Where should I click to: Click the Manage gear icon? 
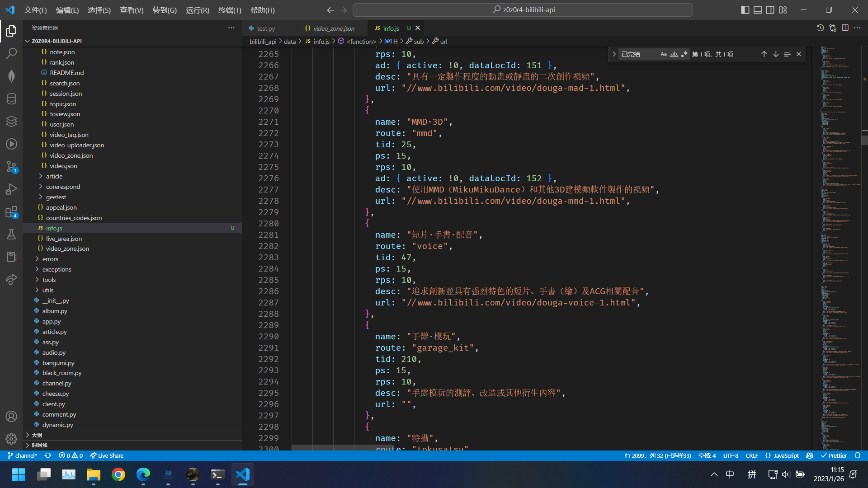[x=12, y=439]
